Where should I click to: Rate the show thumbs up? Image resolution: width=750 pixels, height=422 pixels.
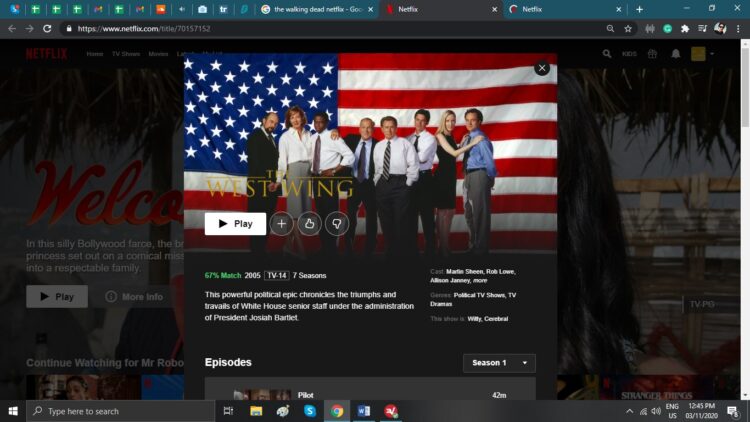[x=309, y=223]
